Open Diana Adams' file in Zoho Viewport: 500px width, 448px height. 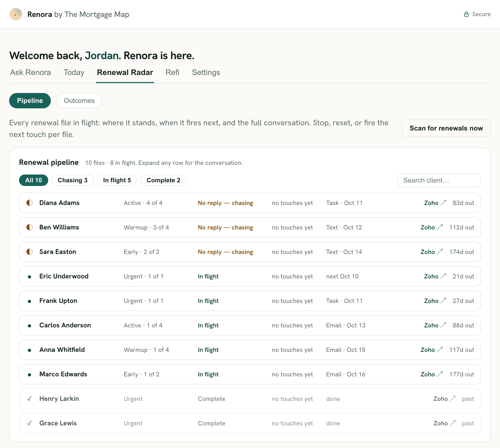point(435,203)
